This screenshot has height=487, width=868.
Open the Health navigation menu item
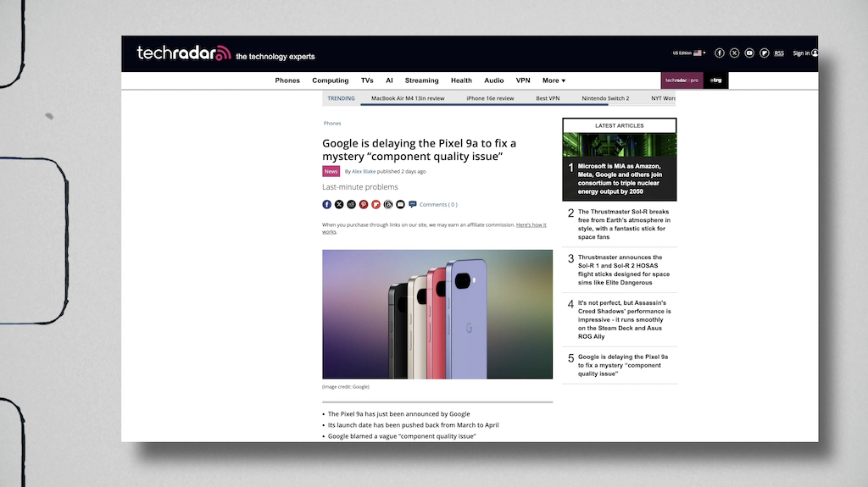tap(461, 80)
